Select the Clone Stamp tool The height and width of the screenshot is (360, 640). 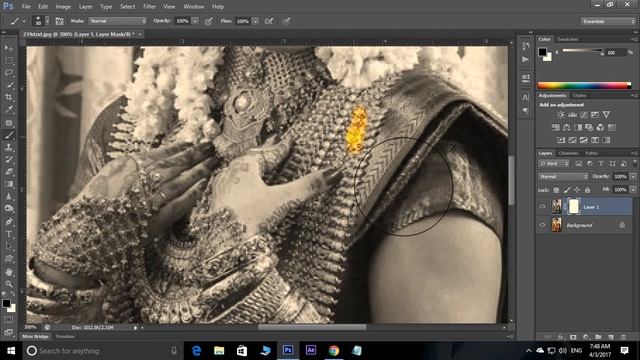point(9,147)
